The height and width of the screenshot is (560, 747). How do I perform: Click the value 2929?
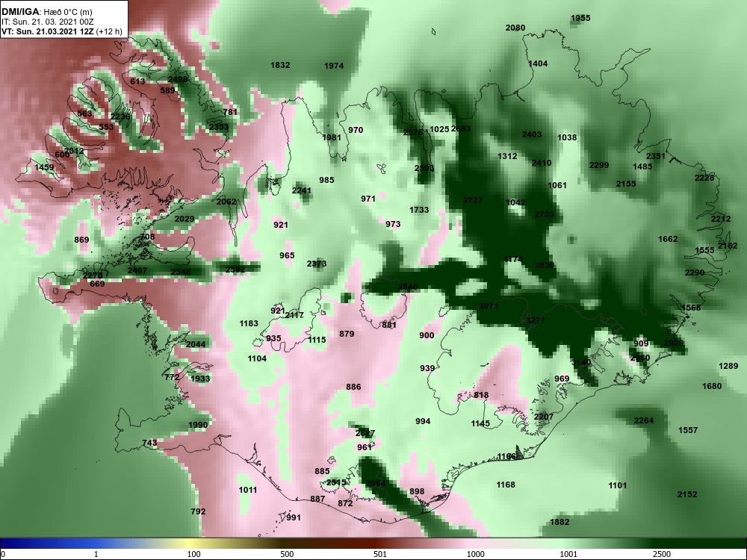(674, 343)
